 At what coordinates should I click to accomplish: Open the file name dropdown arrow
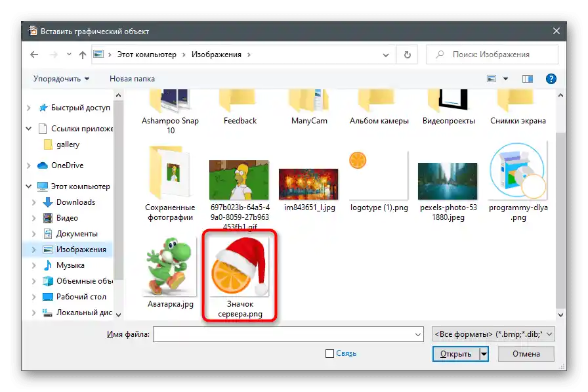click(418, 334)
